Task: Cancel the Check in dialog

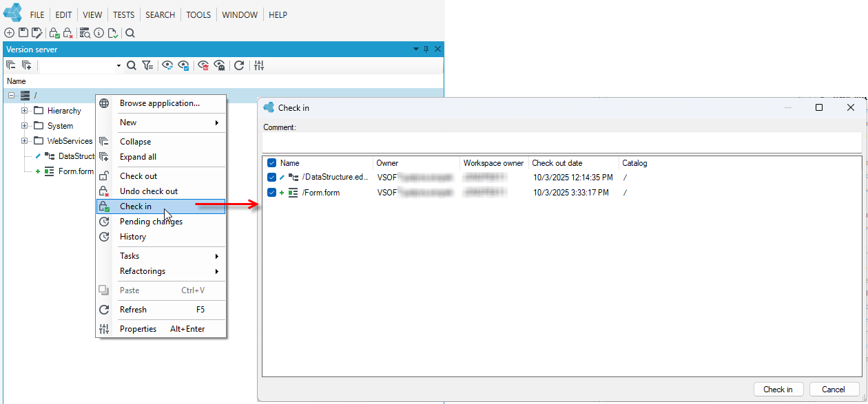Action: coord(834,390)
